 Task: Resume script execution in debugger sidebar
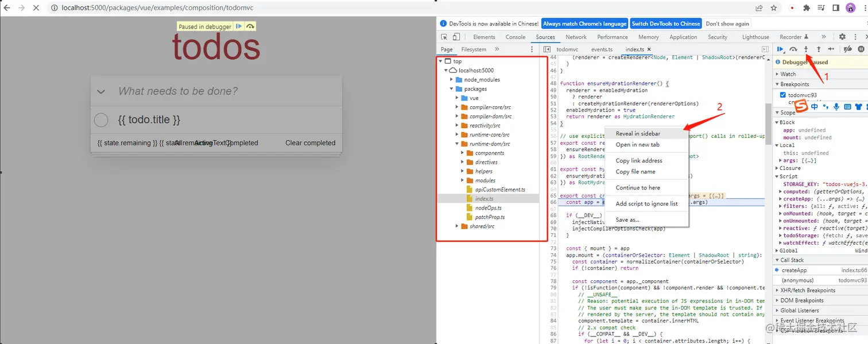781,49
